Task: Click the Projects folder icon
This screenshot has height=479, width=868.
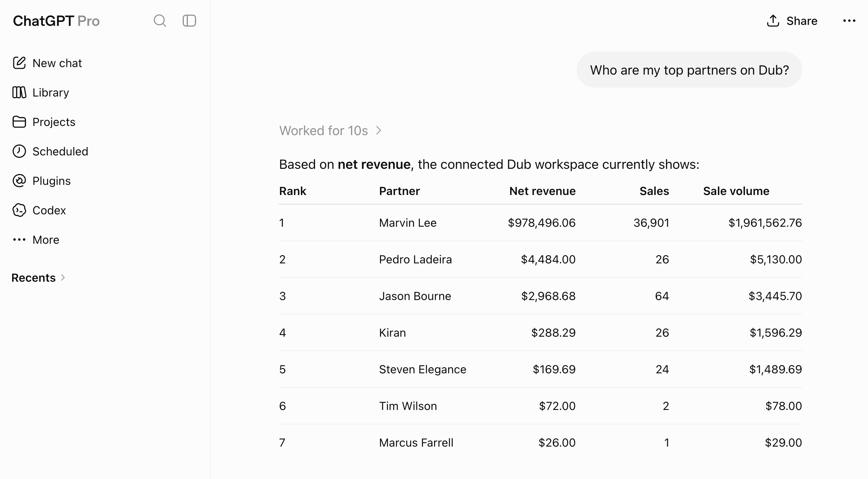Action: 19,122
